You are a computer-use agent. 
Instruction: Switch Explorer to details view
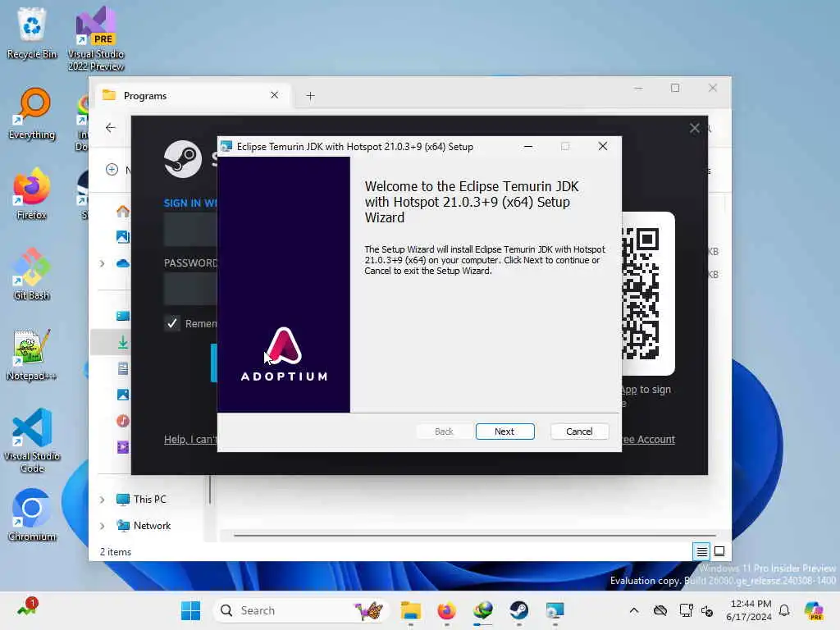tap(701, 550)
